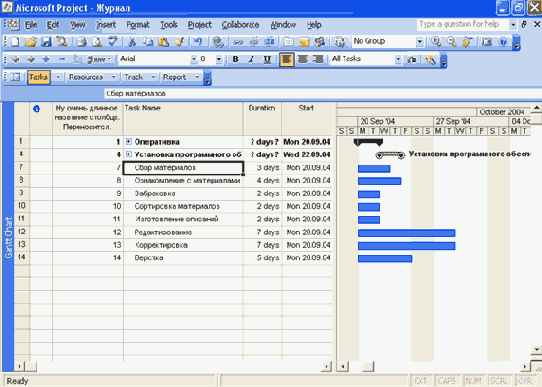Click Type a question for help box

462,25
